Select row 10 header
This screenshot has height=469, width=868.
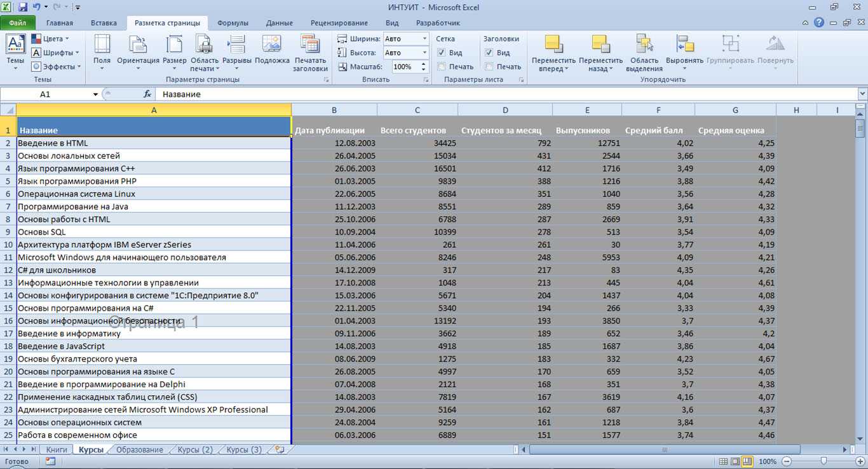8,245
